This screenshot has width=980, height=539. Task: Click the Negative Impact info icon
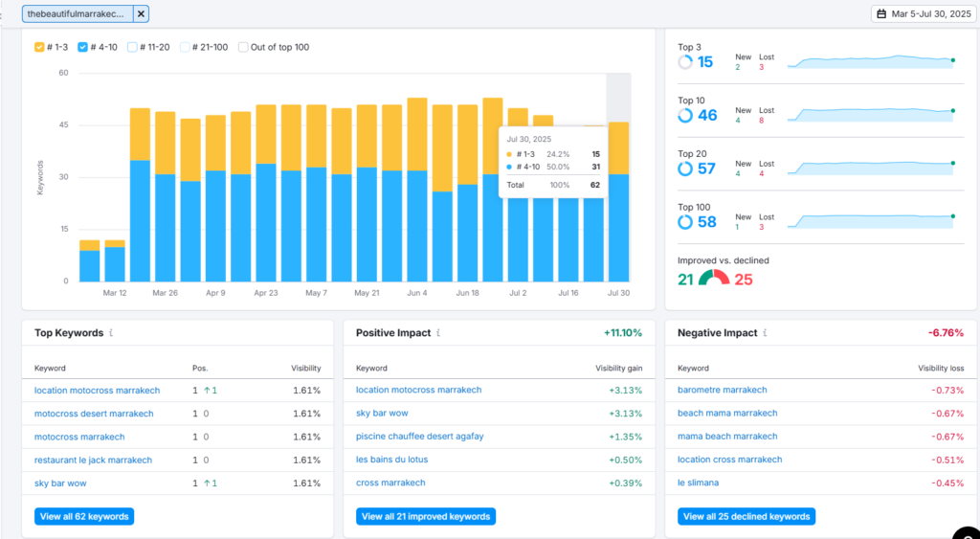tap(765, 333)
